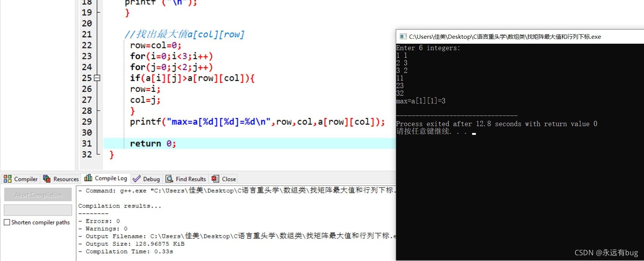Click 'max=a[1][1]=3' console output

(421, 101)
